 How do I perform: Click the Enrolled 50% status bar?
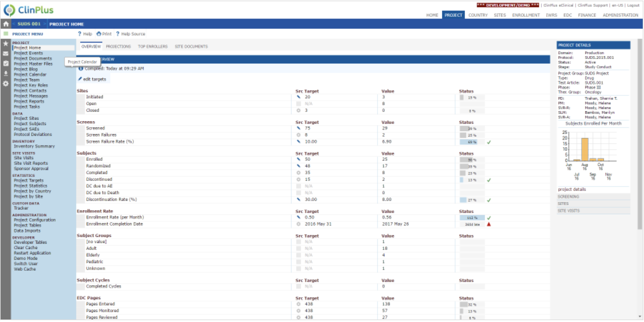point(472,160)
